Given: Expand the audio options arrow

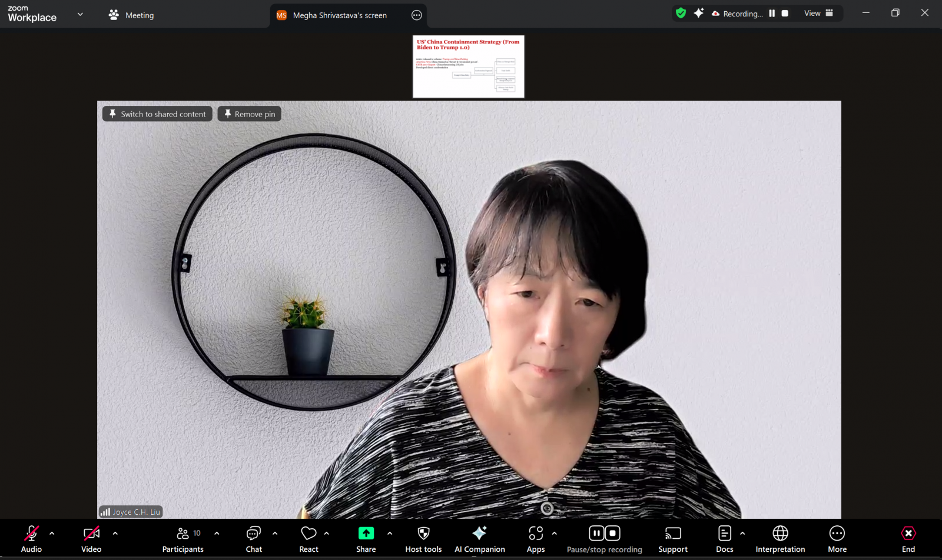Looking at the screenshot, I should [52, 534].
